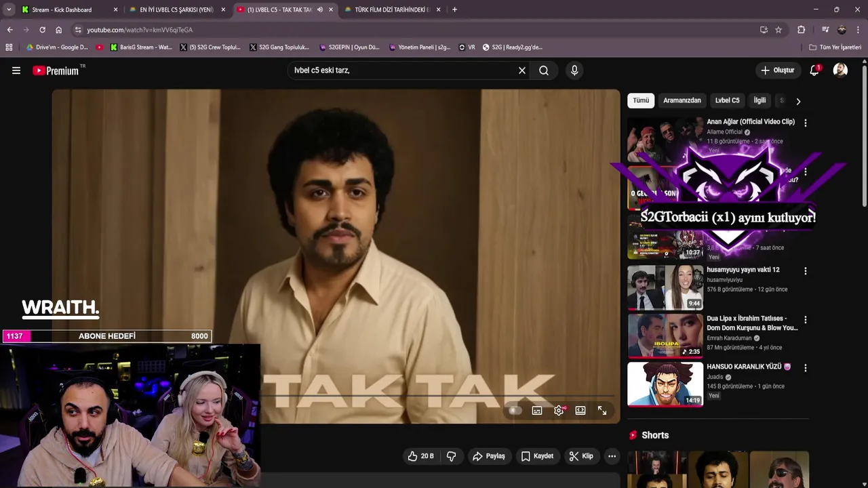The width and height of the screenshot is (868, 488).
Task: Open Drive'ım - Google D... bookmark
Action: pos(57,47)
